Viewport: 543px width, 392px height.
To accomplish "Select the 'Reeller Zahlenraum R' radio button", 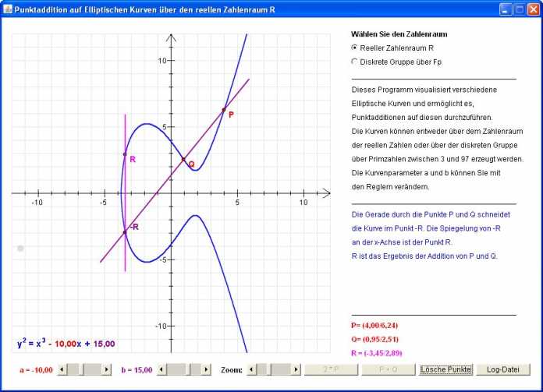I will tap(355, 48).
